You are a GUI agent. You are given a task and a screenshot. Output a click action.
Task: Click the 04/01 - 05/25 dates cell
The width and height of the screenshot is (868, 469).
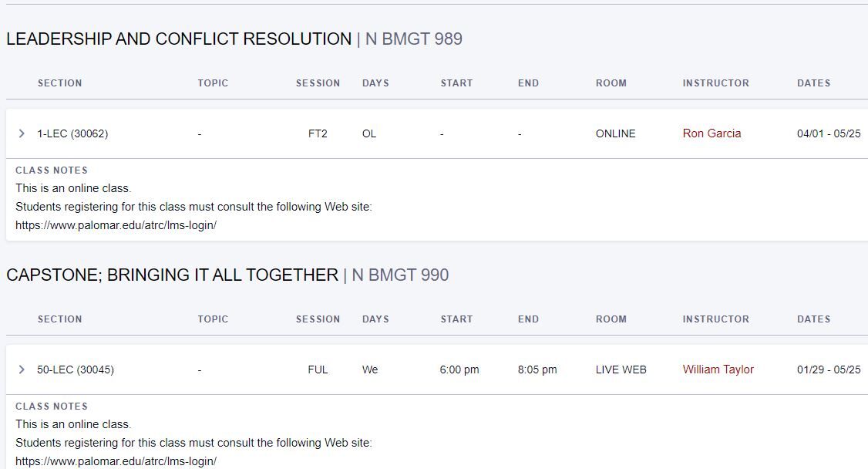pos(829,133)
